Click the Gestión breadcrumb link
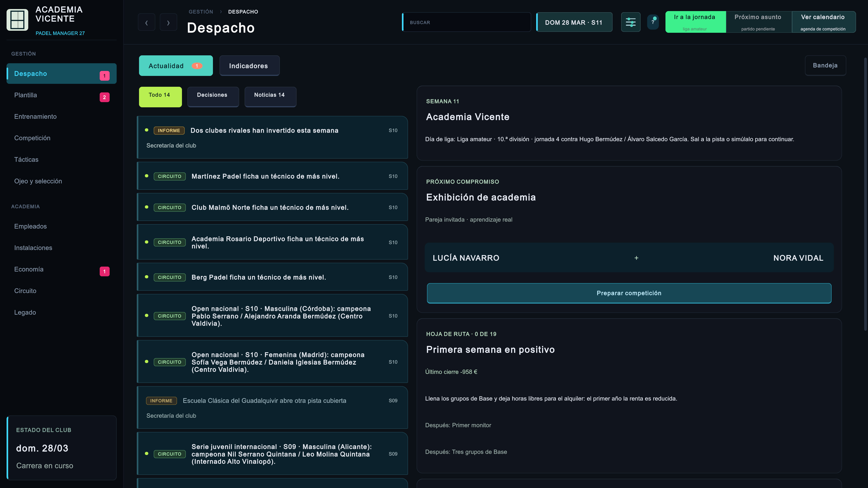 tap(201, 12)
